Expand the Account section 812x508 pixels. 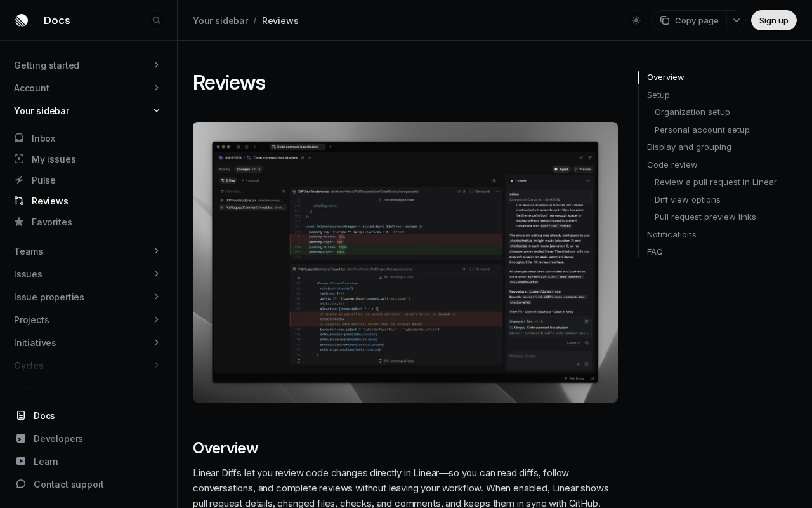coord(88,88)
